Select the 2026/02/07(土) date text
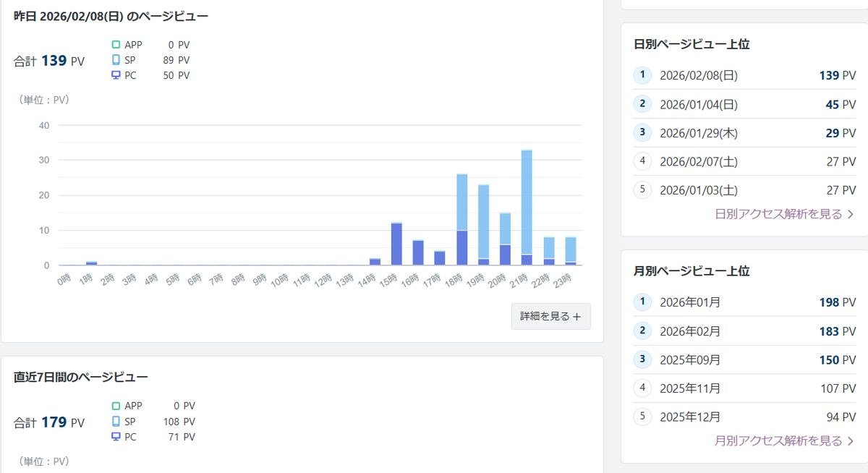868x473 pixels. (x=699, y=161)
